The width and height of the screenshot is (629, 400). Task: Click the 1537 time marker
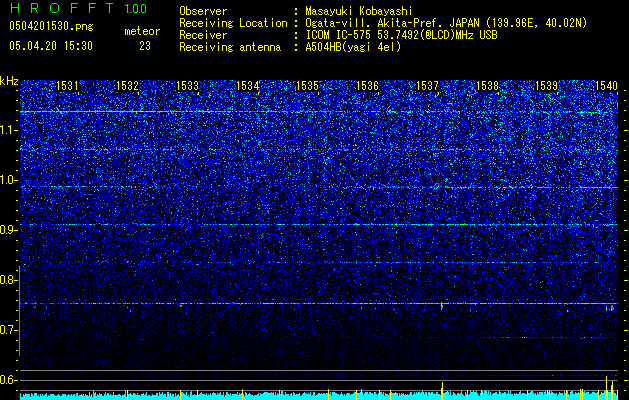(427, 86)
